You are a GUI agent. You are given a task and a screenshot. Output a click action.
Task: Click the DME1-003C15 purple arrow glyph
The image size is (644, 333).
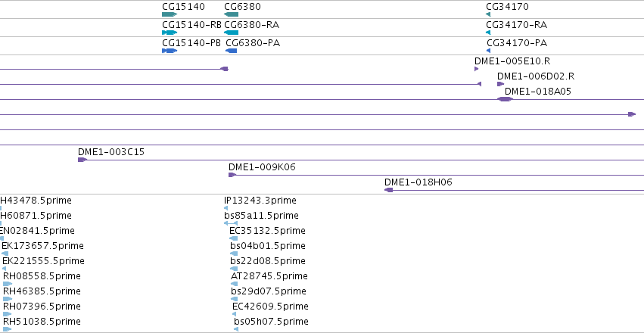click(x=82, y=160)
